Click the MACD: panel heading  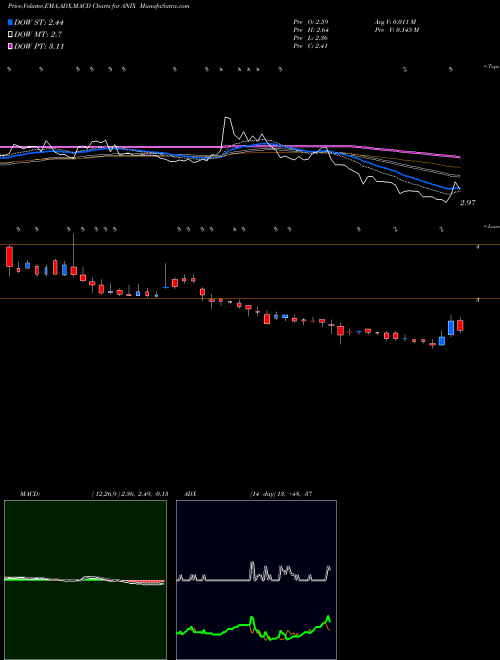coord(30,494)
